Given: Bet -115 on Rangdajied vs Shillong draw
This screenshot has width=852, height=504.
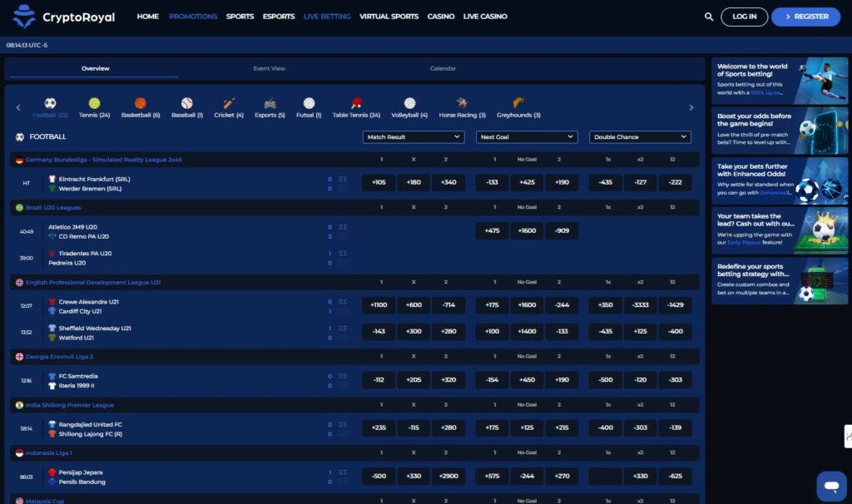Looking at the screenshot, I should coord(414,428).
